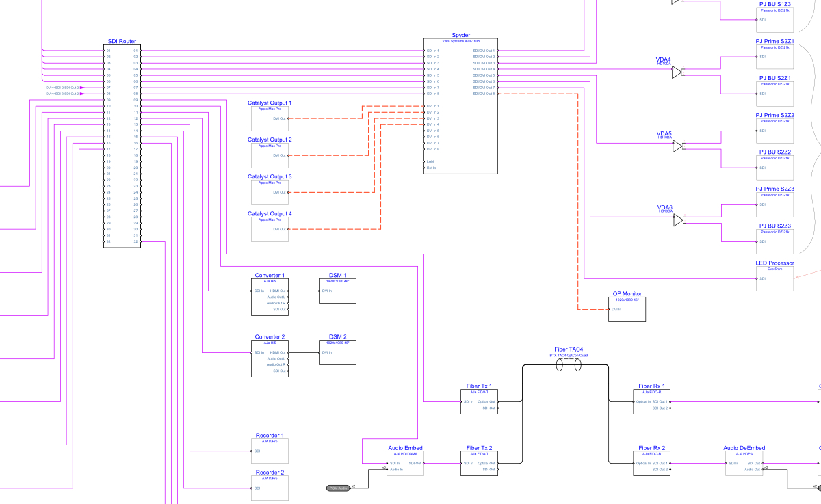The width and height of the screenshot is (821, 504).
Task: Select the Fiber TAC4 cable cylinder symbol
Action: (567, 367)
